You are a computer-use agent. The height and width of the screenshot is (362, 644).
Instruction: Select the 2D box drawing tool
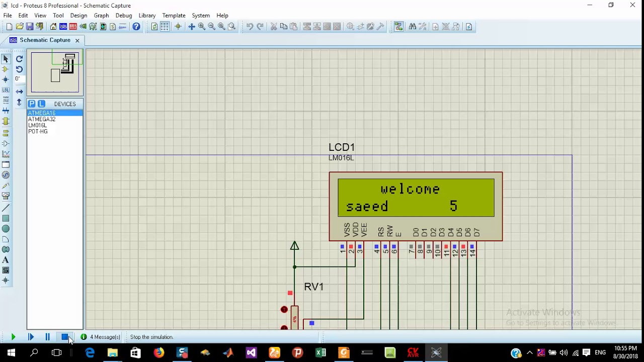[6, 219]
